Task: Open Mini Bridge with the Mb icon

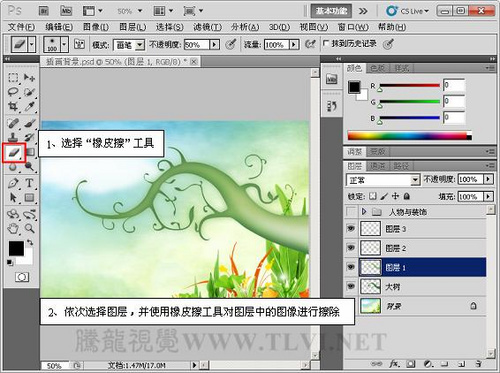Action: coord(66,11)
